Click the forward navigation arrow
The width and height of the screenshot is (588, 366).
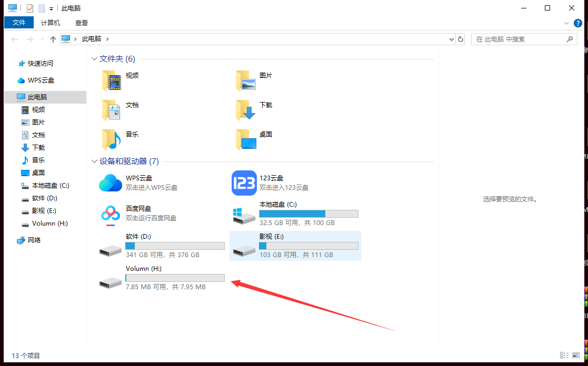(30, 39)
